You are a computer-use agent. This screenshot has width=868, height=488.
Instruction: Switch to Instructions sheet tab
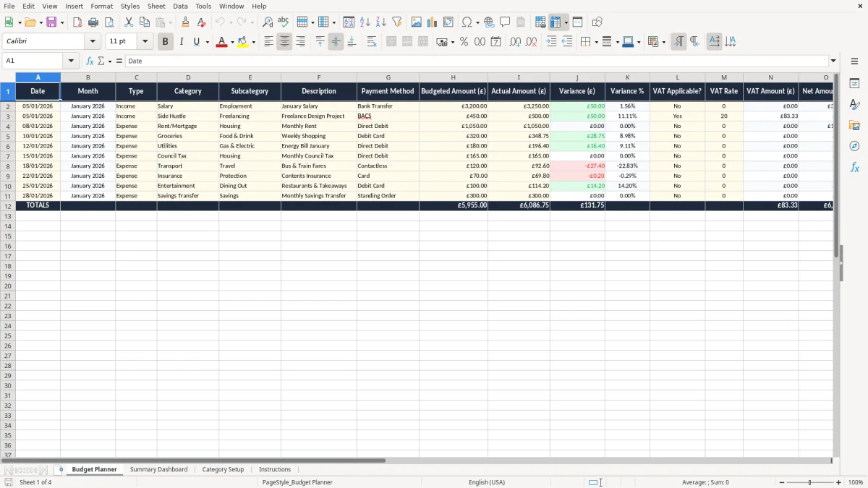[x=275, y=469]
